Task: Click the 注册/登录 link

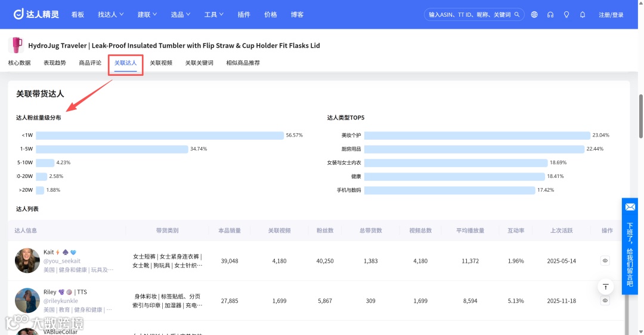Action: pyautogui.click(x=611, y=15)
